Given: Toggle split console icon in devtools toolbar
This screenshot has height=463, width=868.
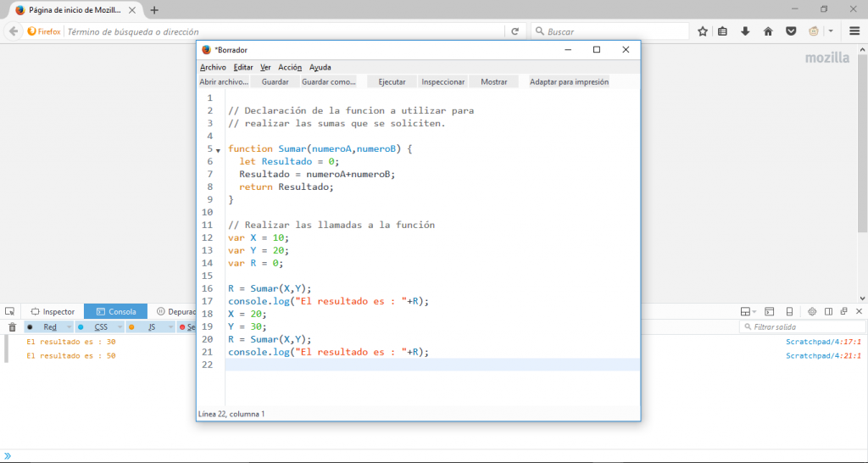Looking at the screenshot, I should (770, 312).
